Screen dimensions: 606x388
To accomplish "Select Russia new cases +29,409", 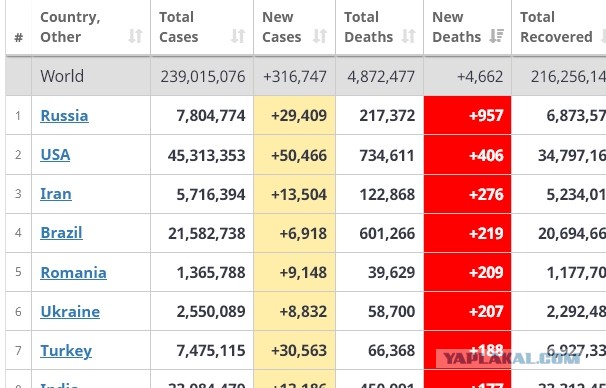I will 299,116.
